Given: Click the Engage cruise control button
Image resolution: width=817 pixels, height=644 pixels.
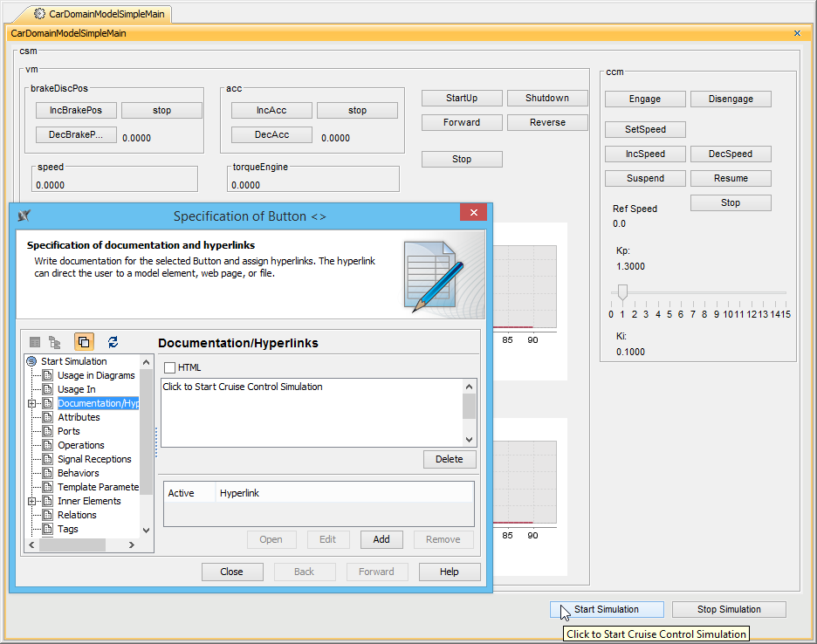Looking at the screenshot, I should [x=644, y=99].
